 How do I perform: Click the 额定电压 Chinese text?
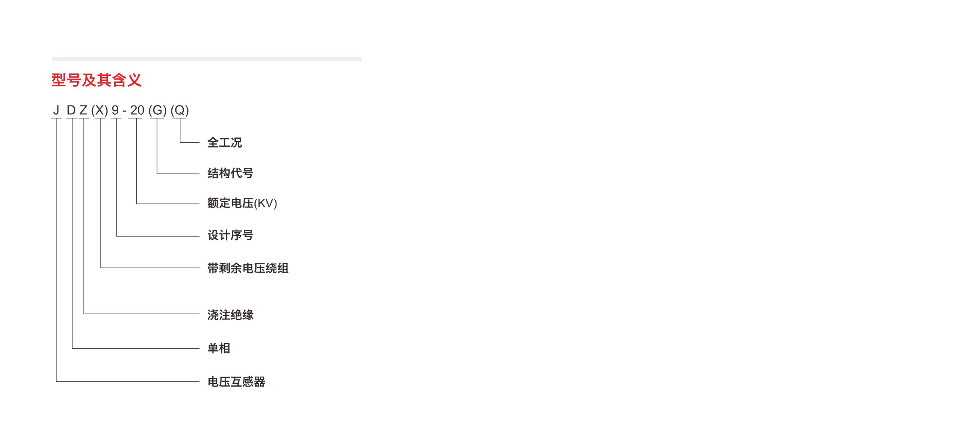[x=230, y=204]
